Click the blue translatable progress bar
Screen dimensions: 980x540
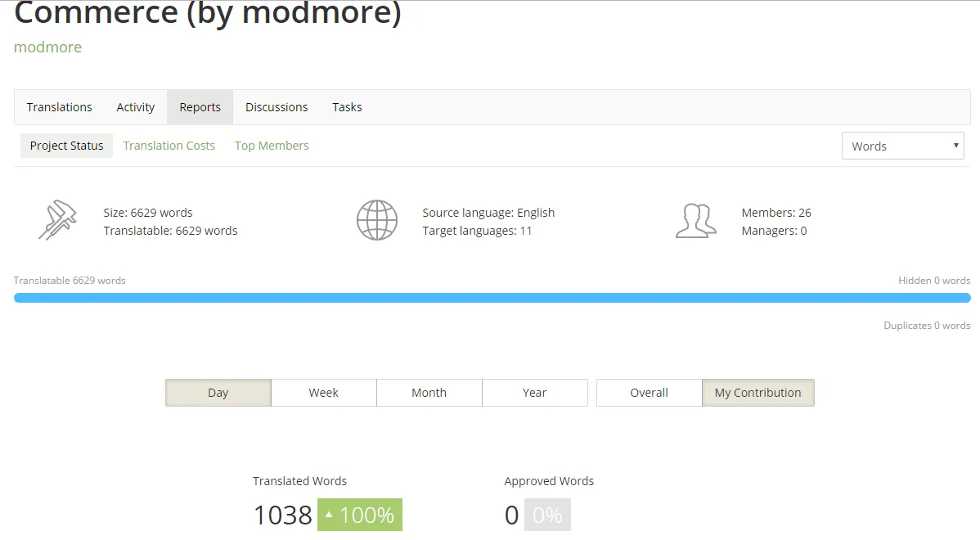coord(492,298)
